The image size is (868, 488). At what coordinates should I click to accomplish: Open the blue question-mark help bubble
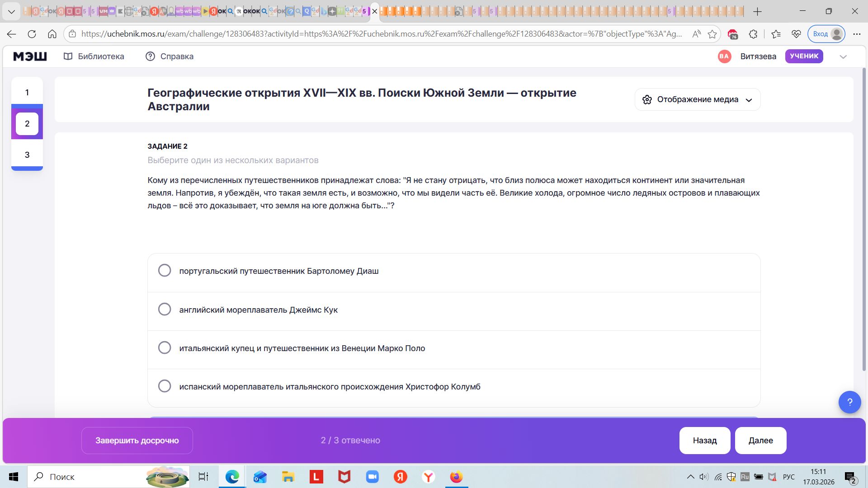(850, 402)
